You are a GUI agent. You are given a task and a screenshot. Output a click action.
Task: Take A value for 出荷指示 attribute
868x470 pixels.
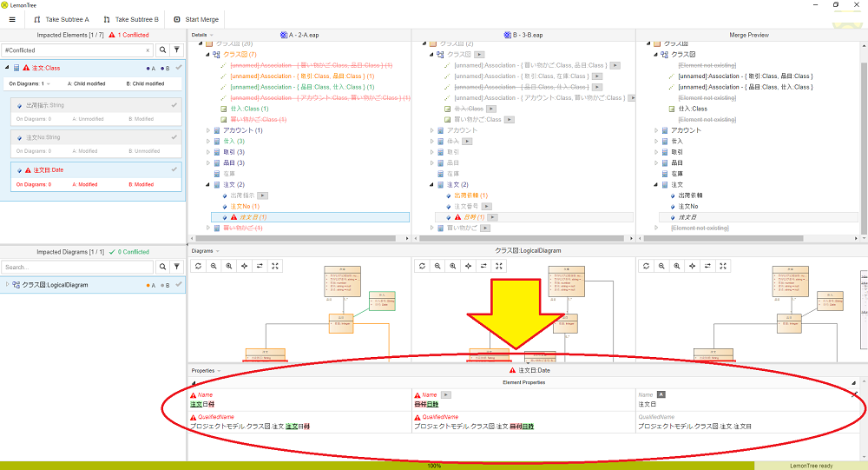(263, 195)
